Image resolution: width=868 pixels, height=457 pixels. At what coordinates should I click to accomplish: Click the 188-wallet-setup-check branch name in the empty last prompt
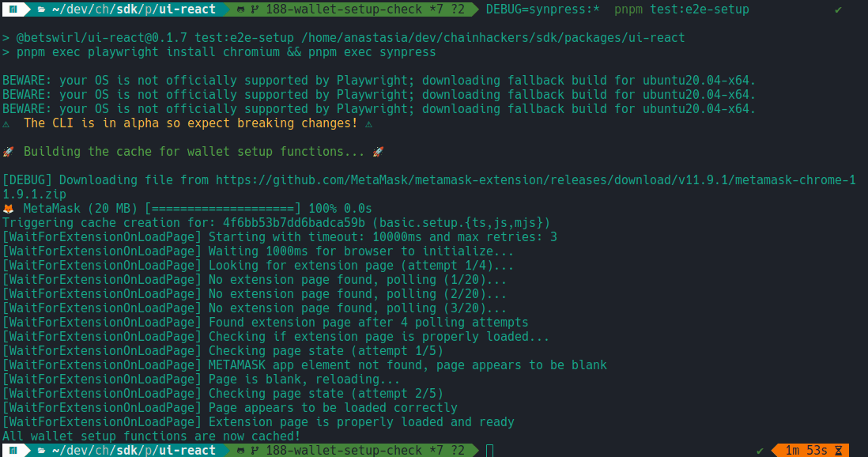pyautogui.click(x=345, y=451)
